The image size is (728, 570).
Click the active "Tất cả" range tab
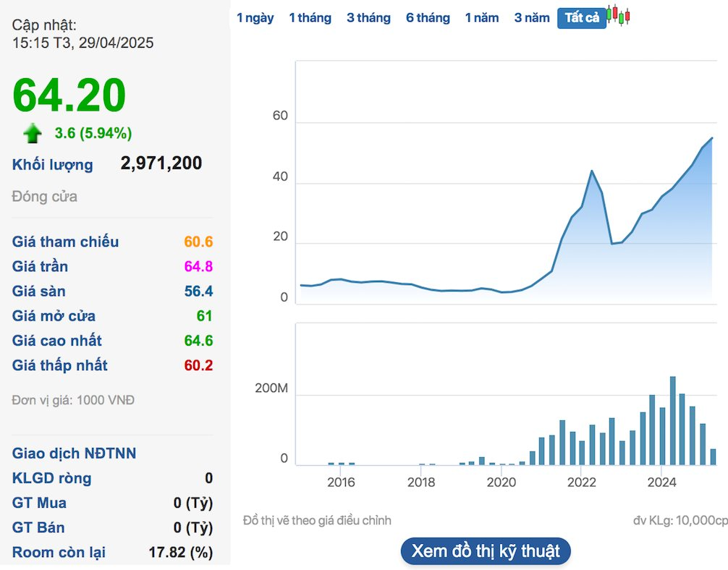point(581,18)
